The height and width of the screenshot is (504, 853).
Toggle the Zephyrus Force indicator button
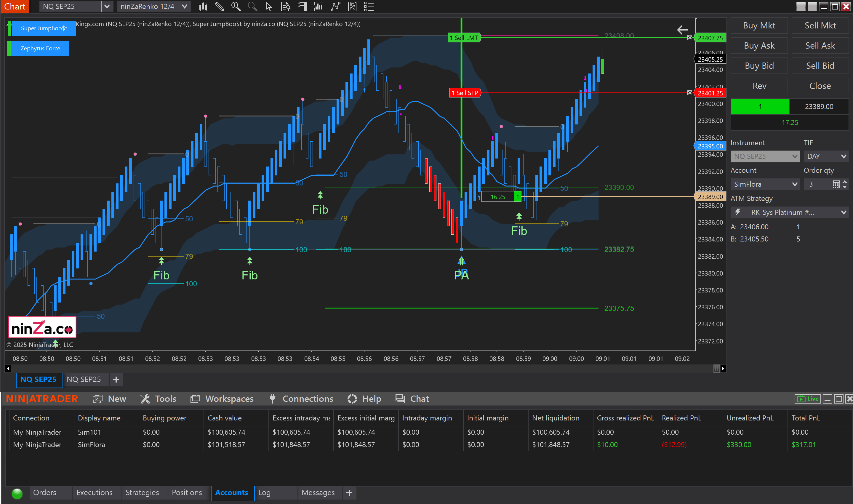40,48
